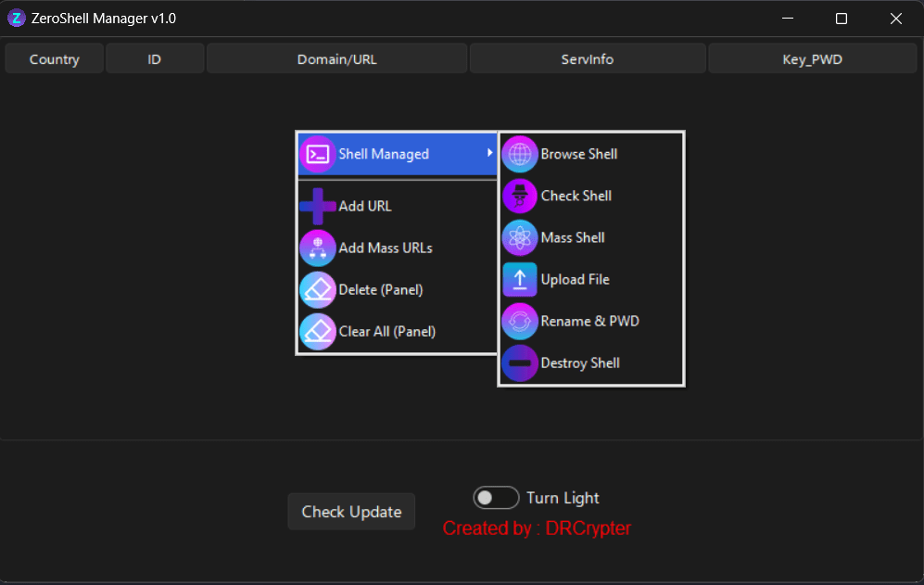This screenshot has height=585, width=924.
Task: Click the Destroy Shell icon
Action: click(520, 362)
